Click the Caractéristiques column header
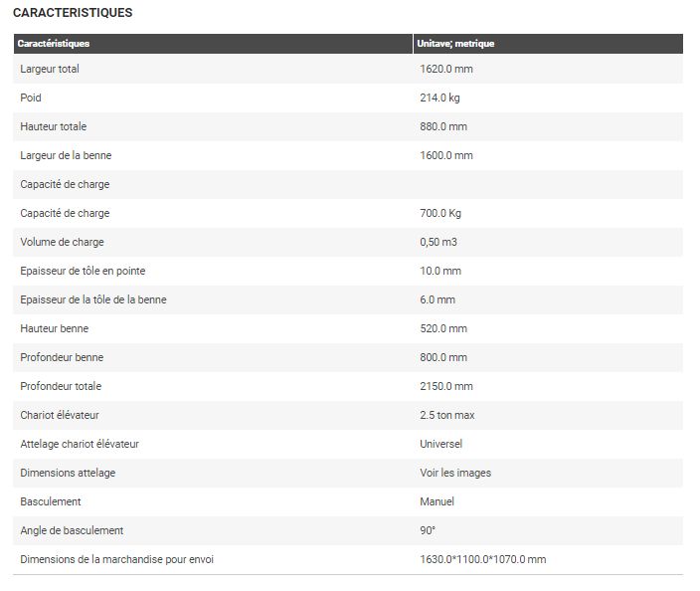 click(54, 44)
